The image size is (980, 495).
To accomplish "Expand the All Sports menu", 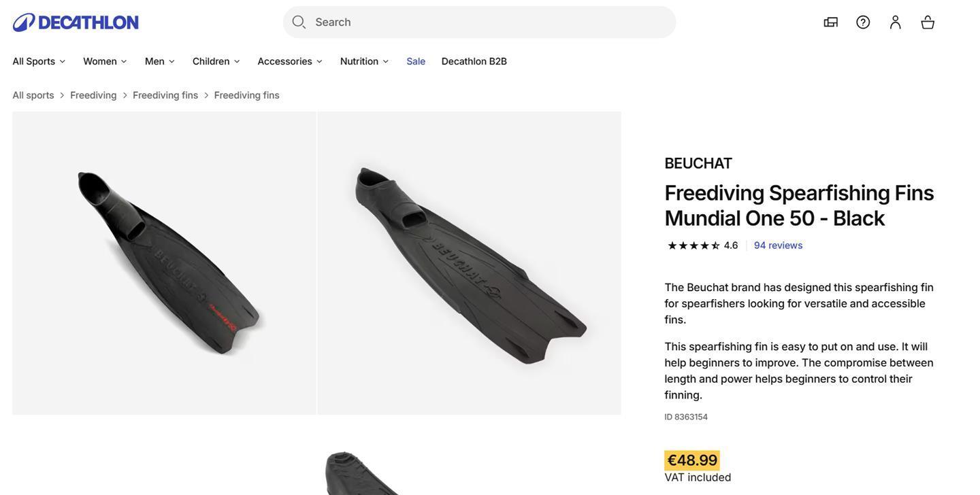I will 39,61.
